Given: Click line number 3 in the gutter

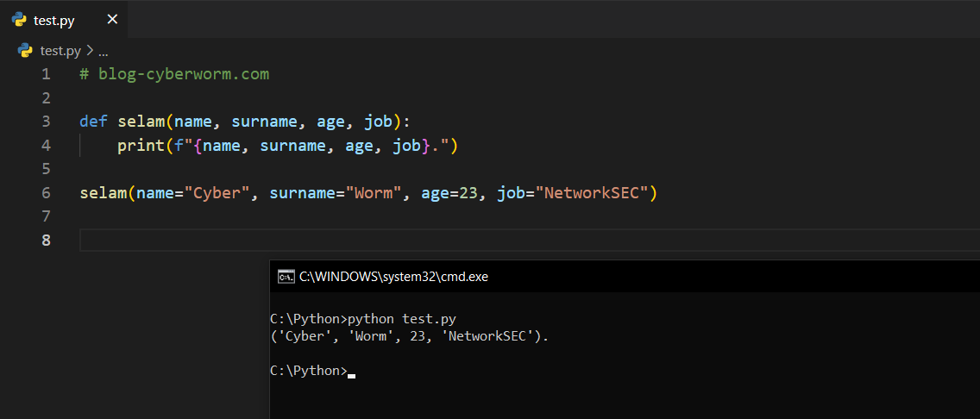Looking at the screenshot, I should [x=45, y=122].
